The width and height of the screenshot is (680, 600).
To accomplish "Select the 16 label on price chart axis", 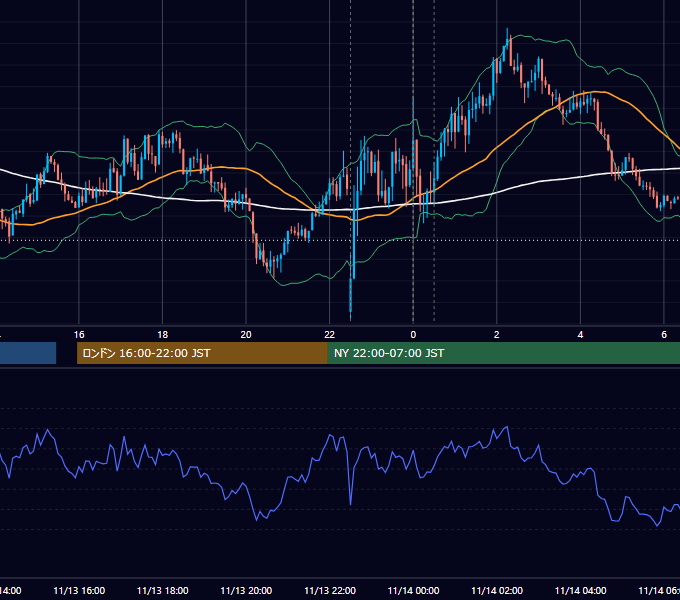I will [79, 335].
